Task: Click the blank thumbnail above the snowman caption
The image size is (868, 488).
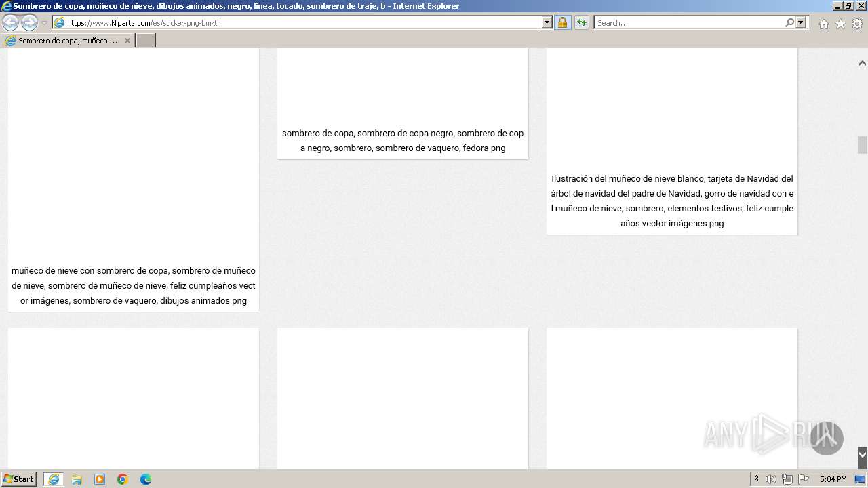Action: pos(134,153)
